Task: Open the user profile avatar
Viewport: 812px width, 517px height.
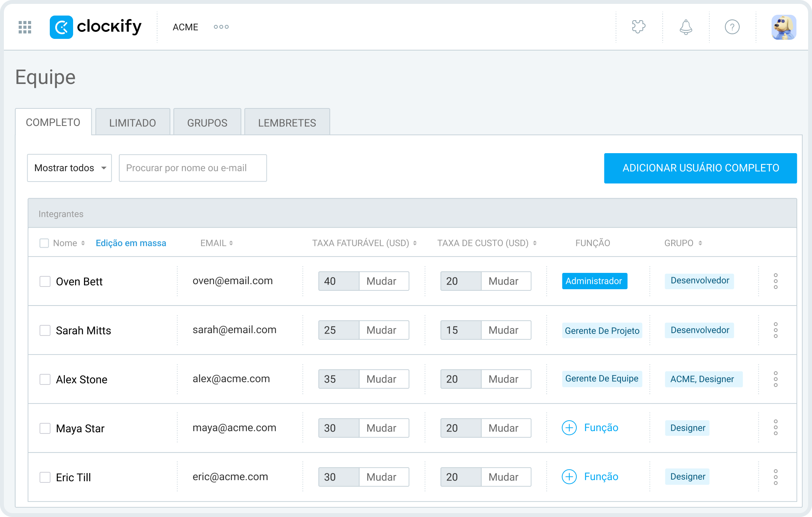Action: (783, 27)
